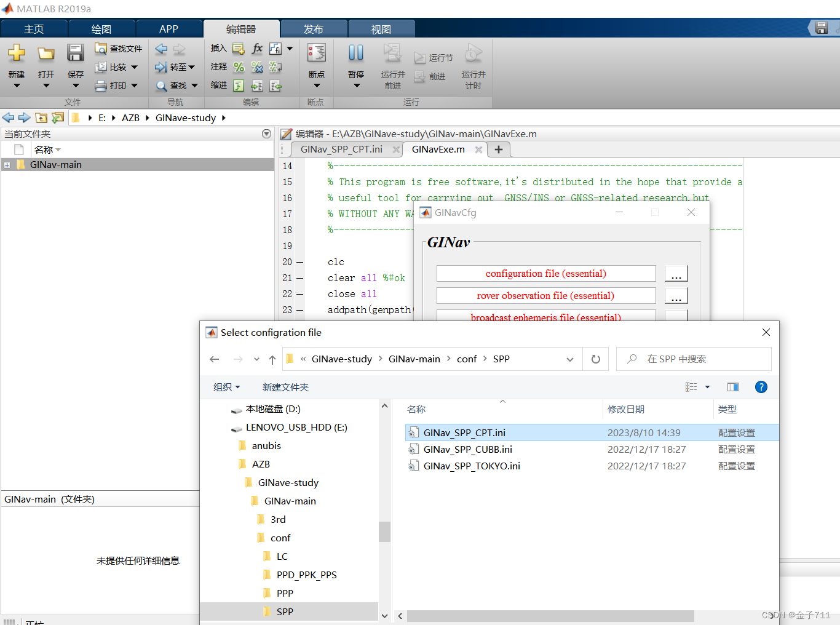The width and height of the screenshot is (840, 625).
Task: Click GINav-main in dialog breadcrumb path
Action: point(414,359)
